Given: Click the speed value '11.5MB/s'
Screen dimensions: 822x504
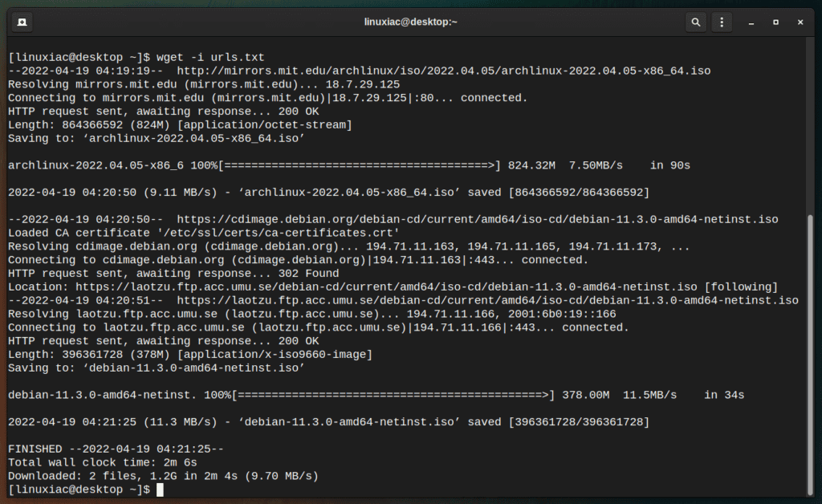Looking at the screenshot, I should pos(650,395).
